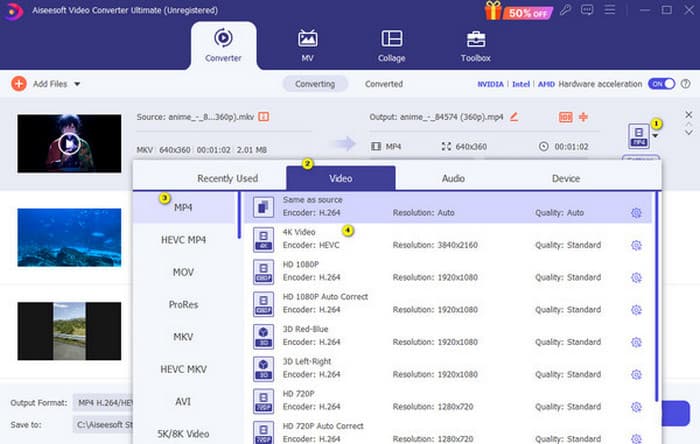Image resolution: width=700 pixels, height=444 pixels.
Task: Move first file down with chevron
Action: (x=689, y=133)
